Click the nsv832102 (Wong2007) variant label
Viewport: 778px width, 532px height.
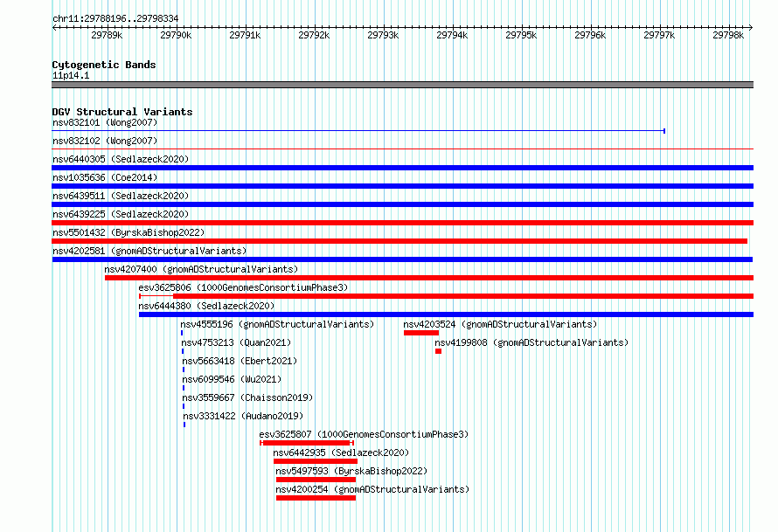tap(105, 141)
